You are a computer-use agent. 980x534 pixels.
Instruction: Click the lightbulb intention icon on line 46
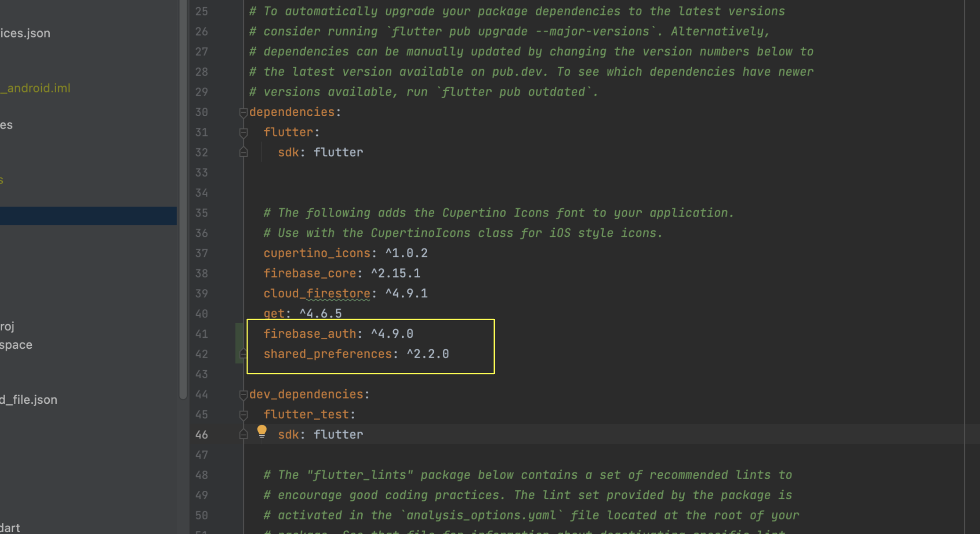pos(262,431)
